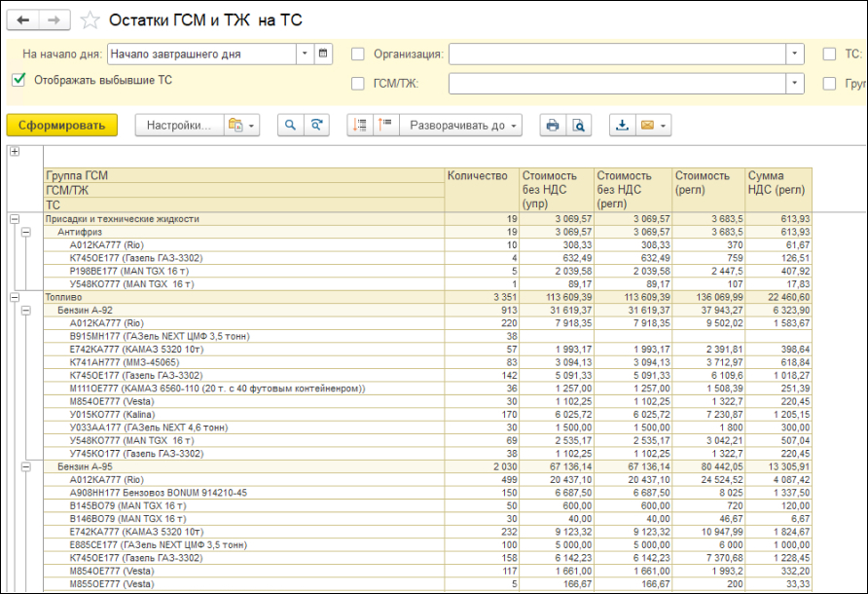Enable the 'Организация' filter checkbox
Image resolution: width=868 pixels, height=594 pixels.
(x=357, y=55)
